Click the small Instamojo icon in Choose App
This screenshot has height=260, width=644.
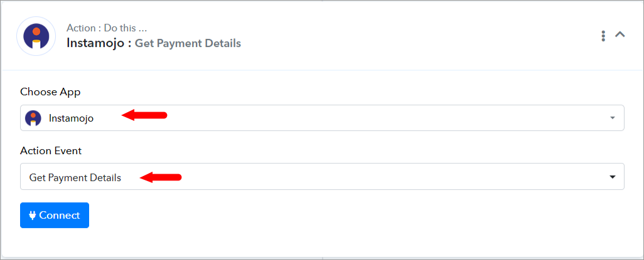pyautogui.click(x=33, y=118)
